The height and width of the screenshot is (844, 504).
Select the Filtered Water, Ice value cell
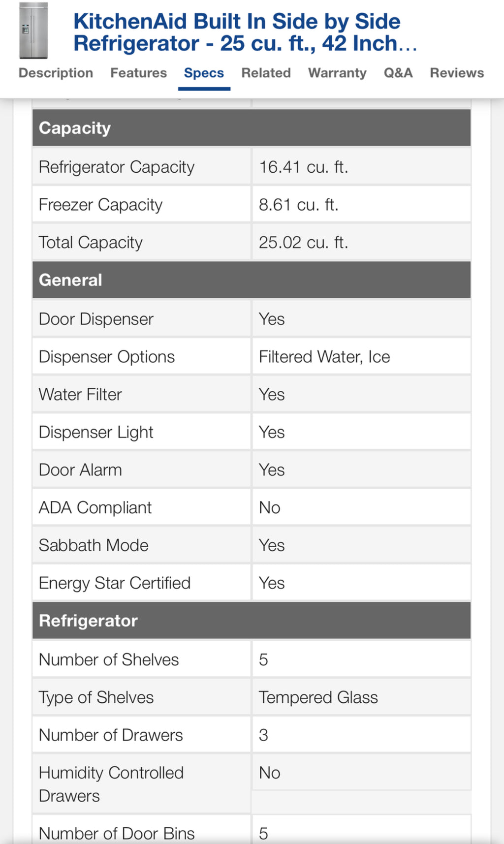point(324,357)
